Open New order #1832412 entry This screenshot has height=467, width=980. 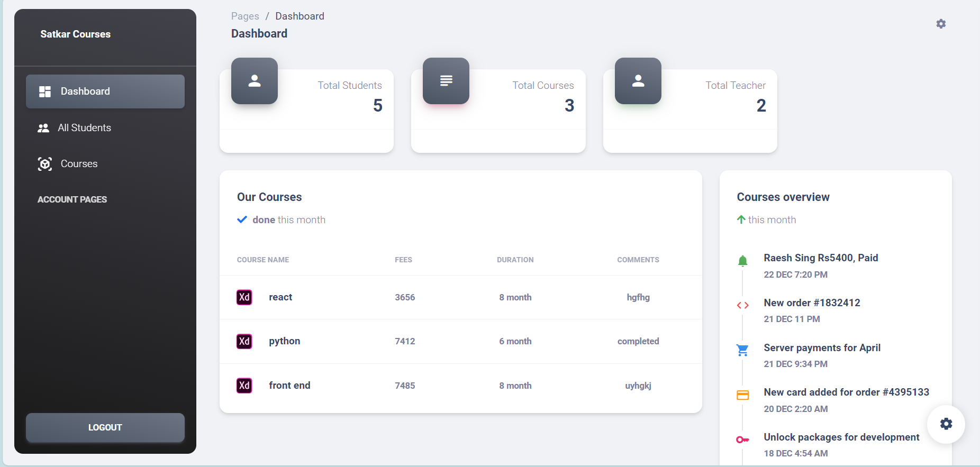click(812, 303)
